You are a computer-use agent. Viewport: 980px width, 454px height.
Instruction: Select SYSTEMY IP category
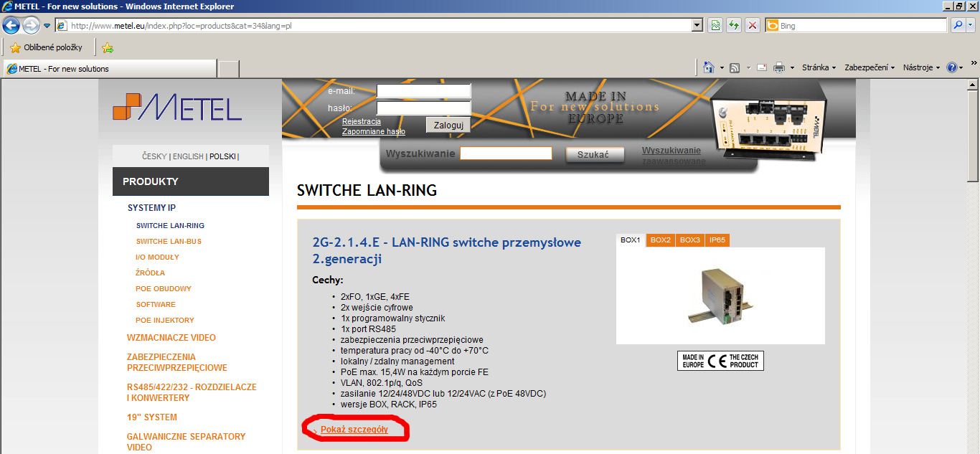(151, 208)
